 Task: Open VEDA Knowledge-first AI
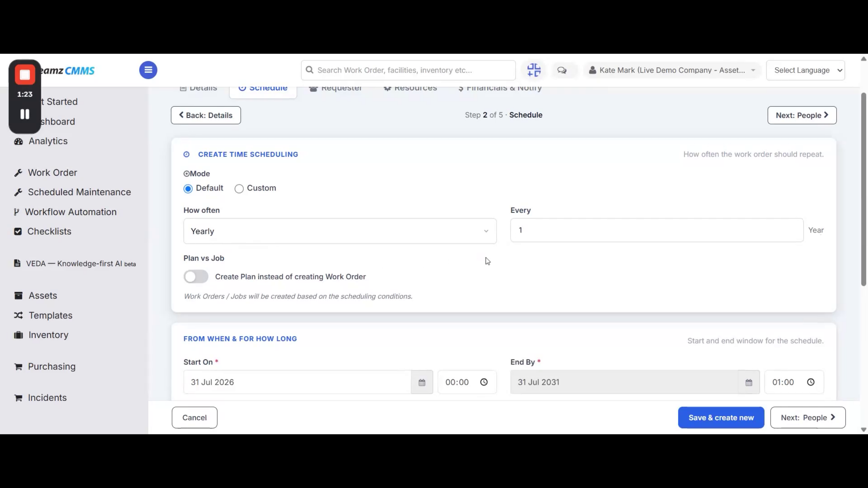click(81, 264)
